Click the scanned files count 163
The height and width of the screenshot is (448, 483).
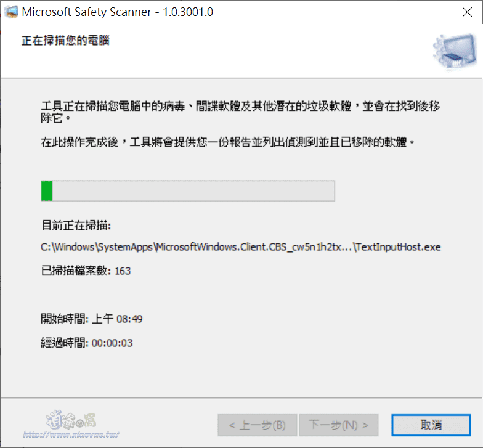click(x=123, y=271)
